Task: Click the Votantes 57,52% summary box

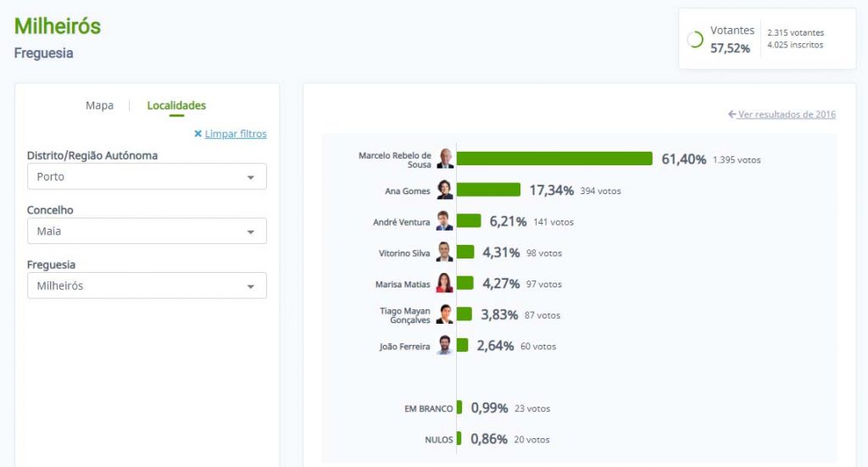Action: coord(766,39)
